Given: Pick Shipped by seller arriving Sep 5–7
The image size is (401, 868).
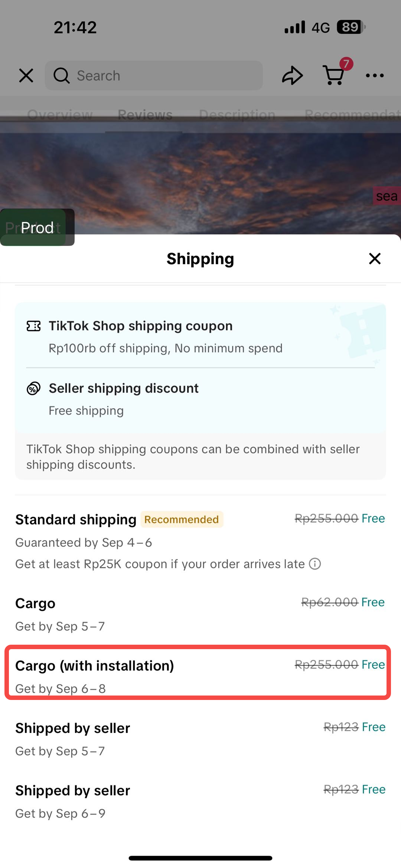Looking at the screenshot, I should pyautogui.click(x=200, y=739).
